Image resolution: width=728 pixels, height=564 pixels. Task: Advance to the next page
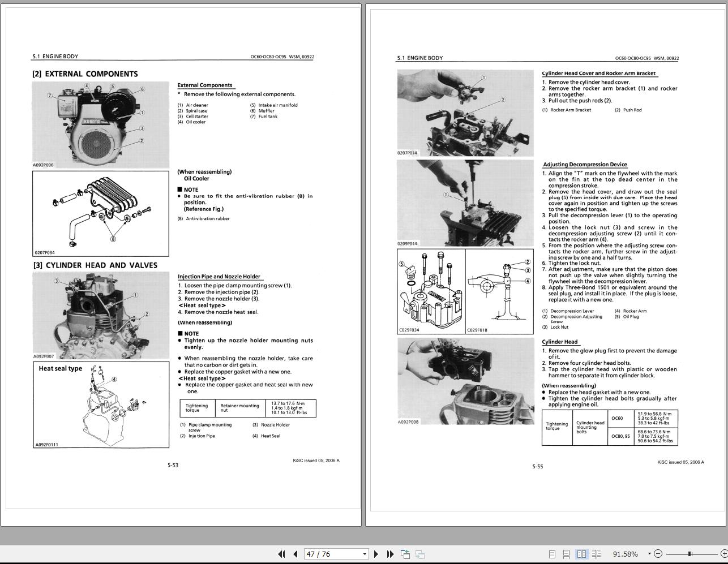point(376,554)
